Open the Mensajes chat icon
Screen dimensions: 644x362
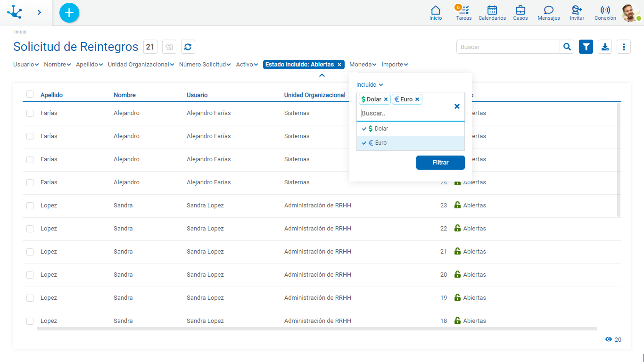pos(549,13)
